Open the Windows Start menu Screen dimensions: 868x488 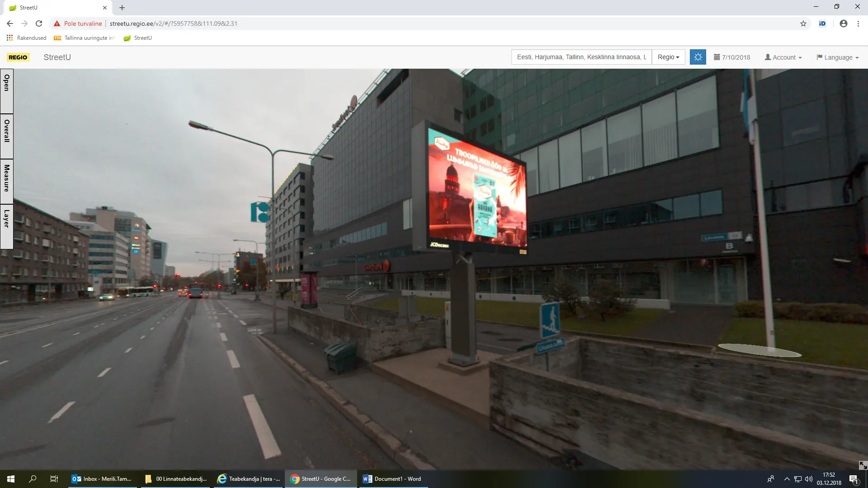[x=11, y=479]
